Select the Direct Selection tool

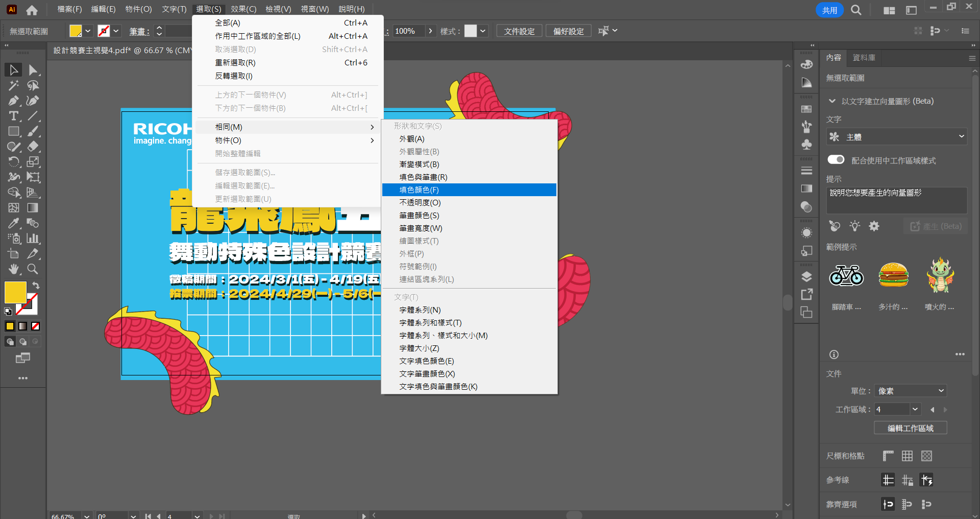(x=33, y=70)
